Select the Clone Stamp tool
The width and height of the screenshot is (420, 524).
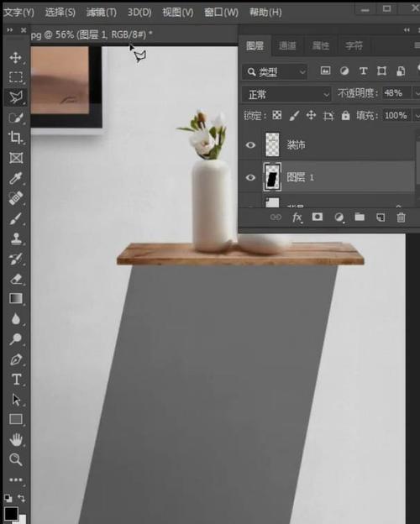[x=15, y=238]
